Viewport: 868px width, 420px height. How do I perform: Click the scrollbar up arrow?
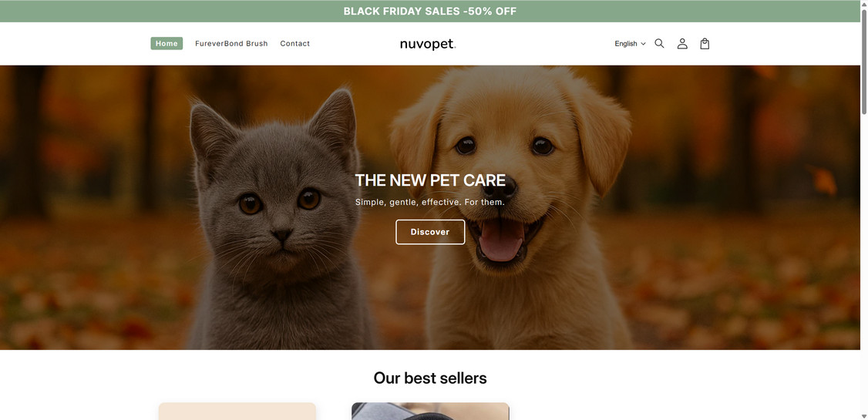click(864, 4)
